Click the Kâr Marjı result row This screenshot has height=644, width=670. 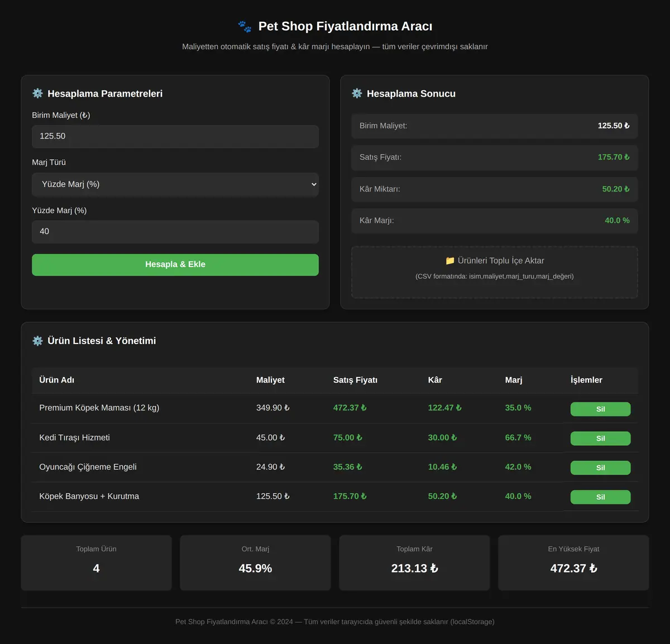pyautogui.click(x=495, y=221)
